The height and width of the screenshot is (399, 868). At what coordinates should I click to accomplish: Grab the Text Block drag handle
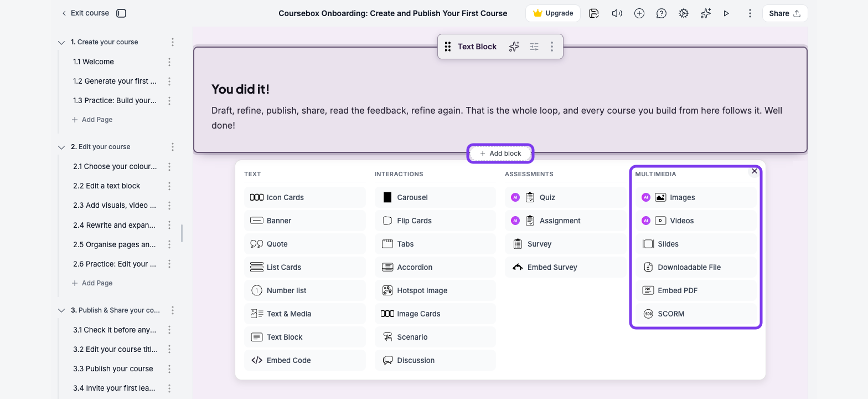click(x=448, y=47)
